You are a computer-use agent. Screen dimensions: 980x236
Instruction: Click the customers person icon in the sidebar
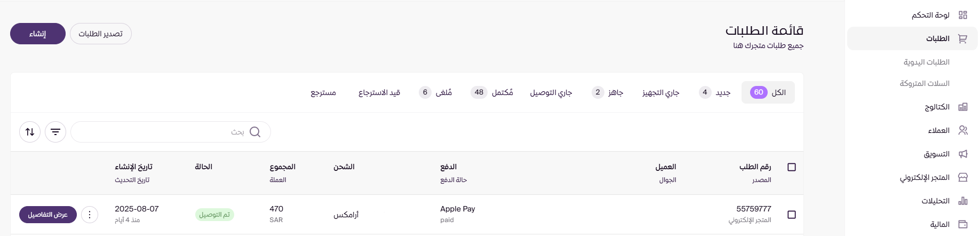tap(962, 130)
